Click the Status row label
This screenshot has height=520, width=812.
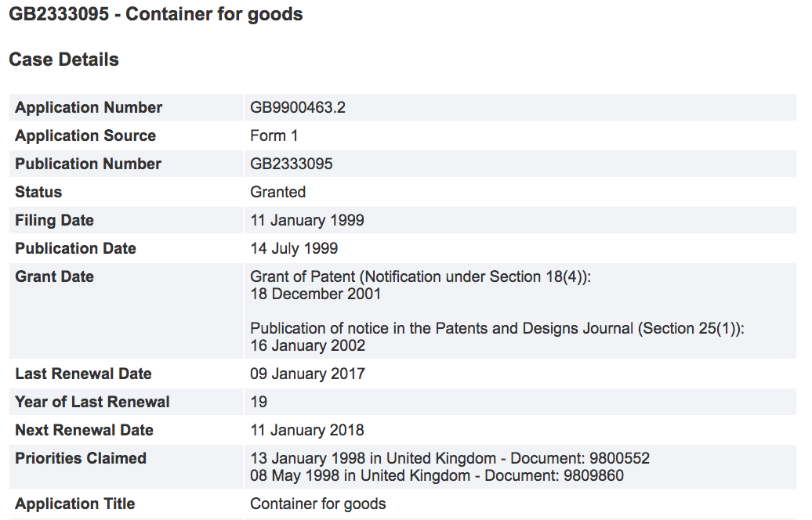click(x=38, y=192)
